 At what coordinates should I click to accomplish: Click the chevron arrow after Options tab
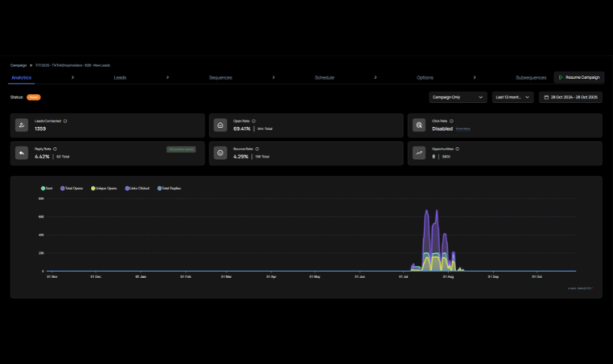click(x=475, y=77)
